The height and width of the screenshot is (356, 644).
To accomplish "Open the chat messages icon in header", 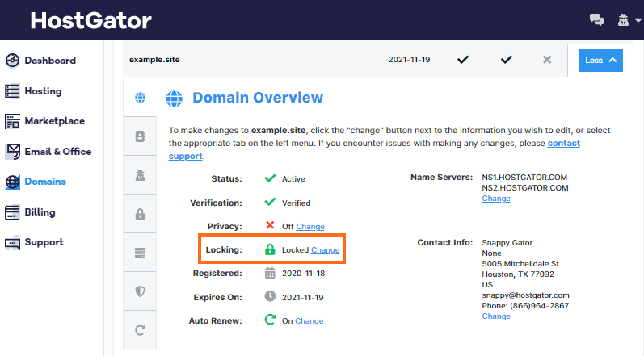I will 596,19.
